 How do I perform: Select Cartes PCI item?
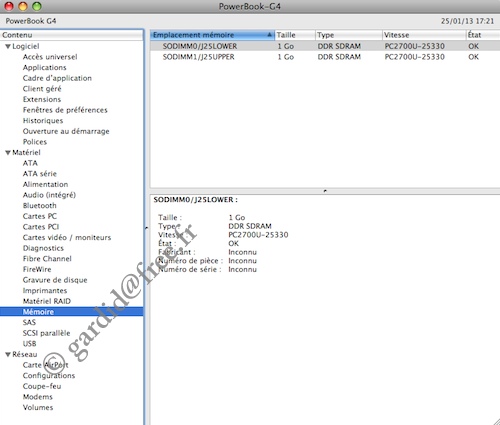tap(41, 227)
